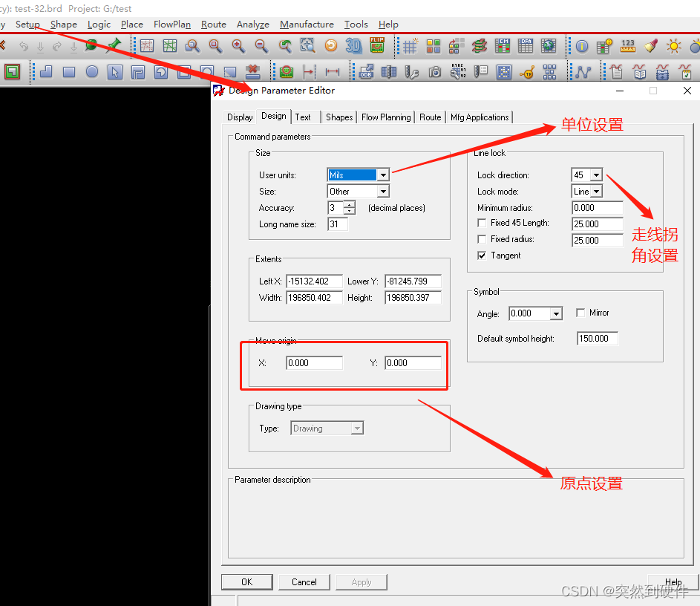The width and height of the screenshot is (700, 606).
Task: Click the Minimum radius field
Action: click(x=598, y=208)
